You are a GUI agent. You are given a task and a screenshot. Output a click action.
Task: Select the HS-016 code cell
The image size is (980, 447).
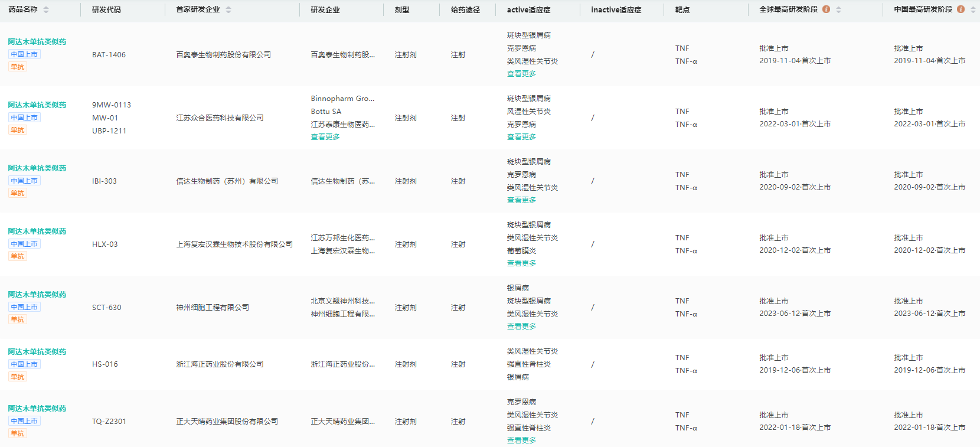tap(105, 364)
